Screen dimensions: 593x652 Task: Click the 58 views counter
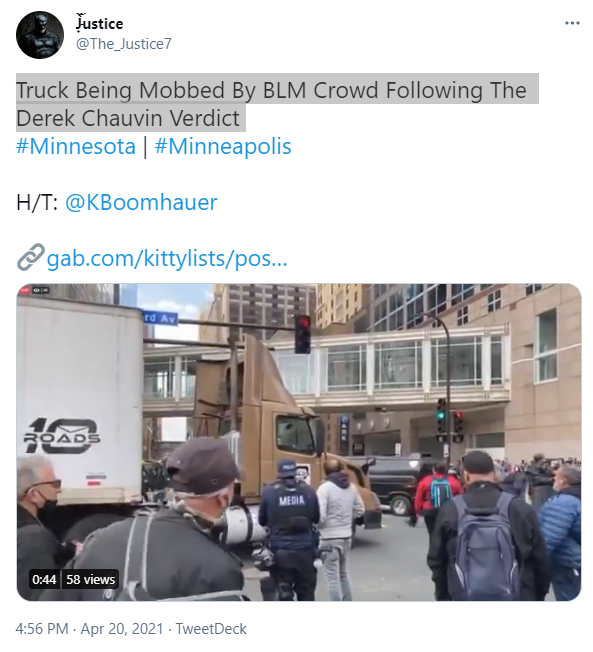[91, 579]
